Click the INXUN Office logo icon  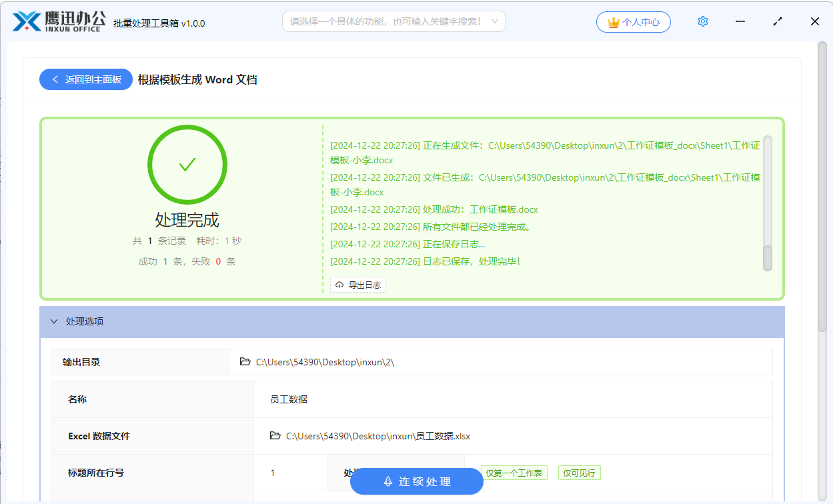tap(27, 21)
